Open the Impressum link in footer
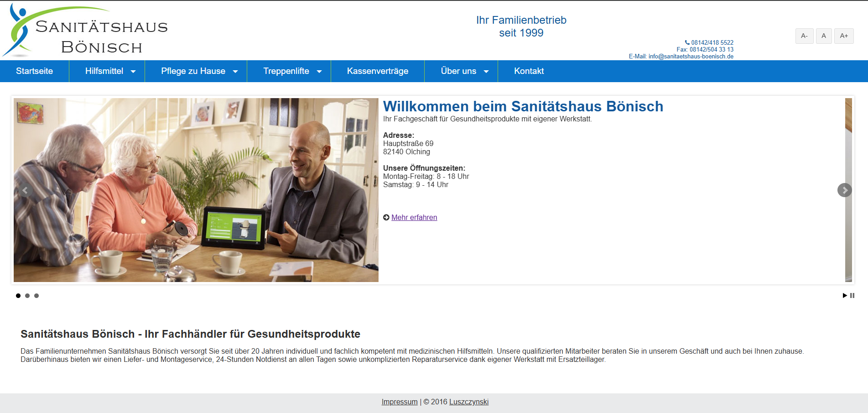868x413 pixels. [x=400, y=402]
